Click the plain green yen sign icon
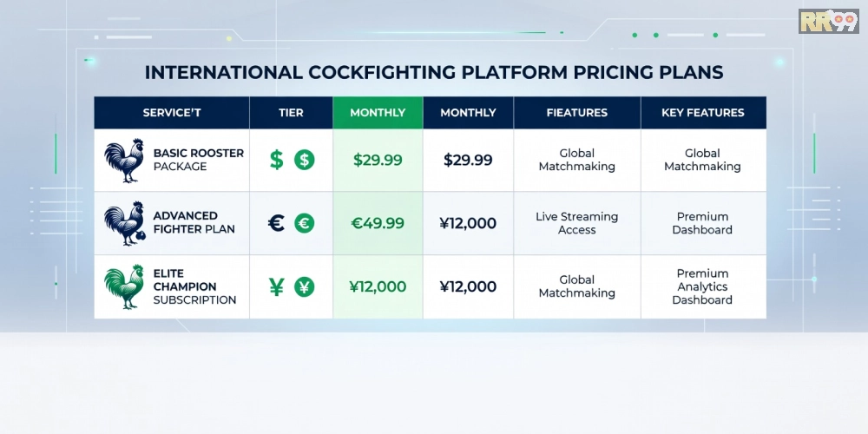Image resolution: width=868 pixels, height=434 pixels. tap(276, 286)
